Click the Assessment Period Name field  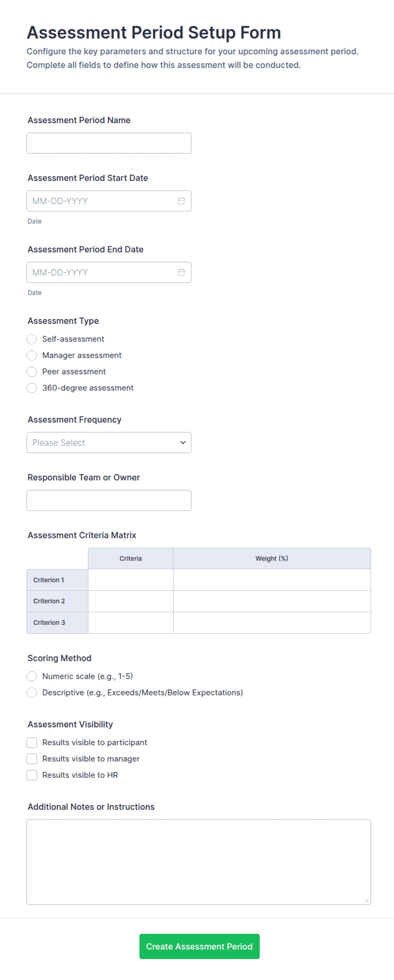click(x=109, y=143)
